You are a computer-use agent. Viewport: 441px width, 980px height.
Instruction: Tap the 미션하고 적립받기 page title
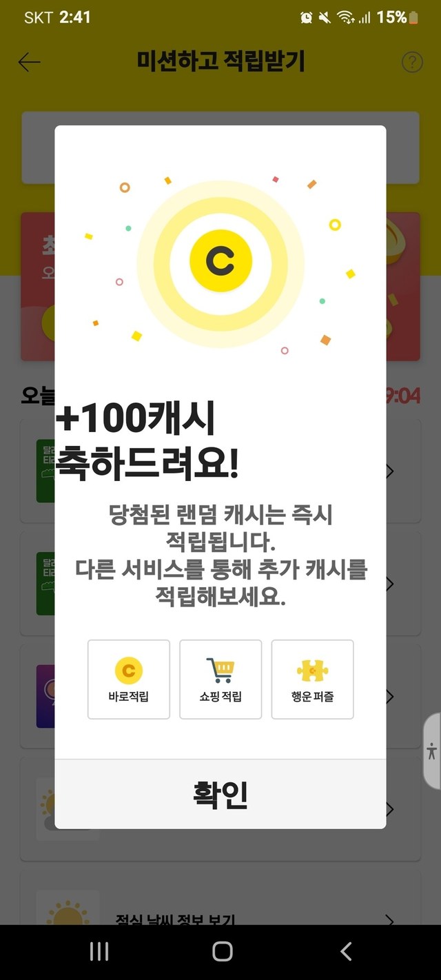pos(220,61)
